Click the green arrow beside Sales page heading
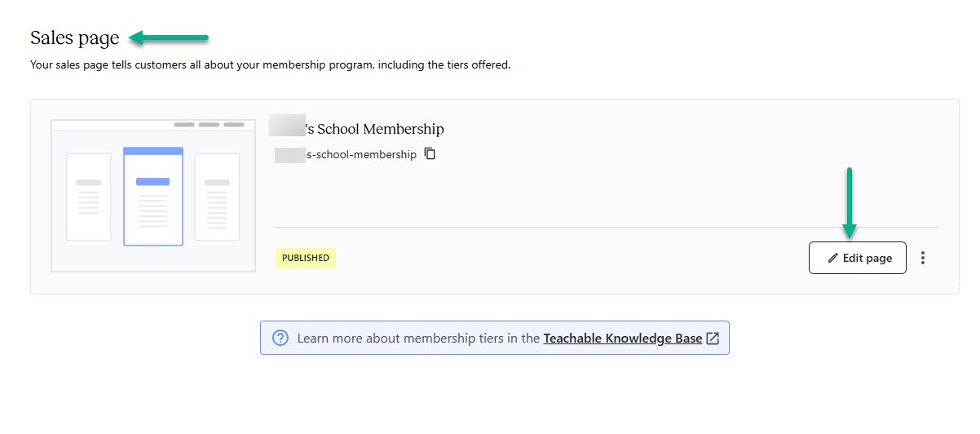 (170, 38)
